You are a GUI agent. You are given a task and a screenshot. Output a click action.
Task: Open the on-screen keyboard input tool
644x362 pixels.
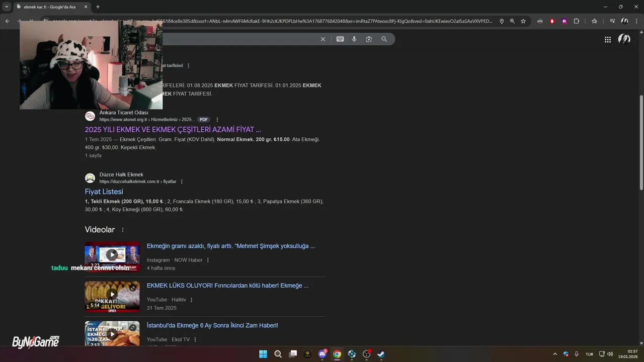[x=340, y=39]
